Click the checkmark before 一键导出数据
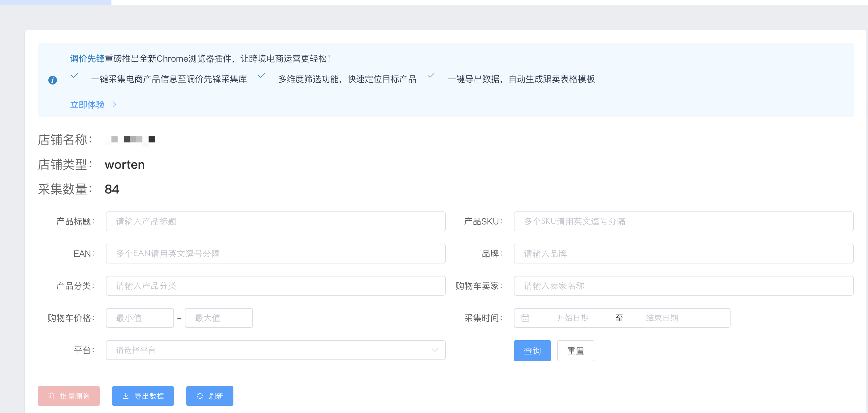The image size is (868, 413). [x=432, y=76]
